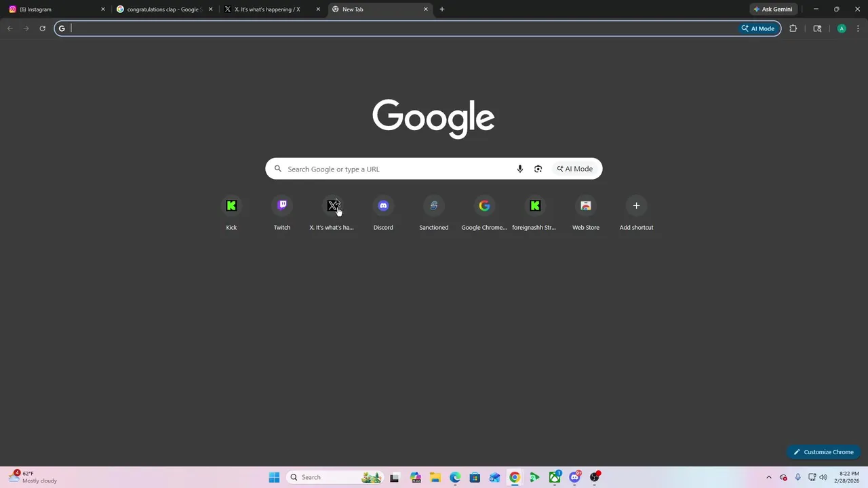The image size is (868, 488).
Task: Click the magnifier icon in the search box
Action: pyautogui.click(x=277, y=169)
